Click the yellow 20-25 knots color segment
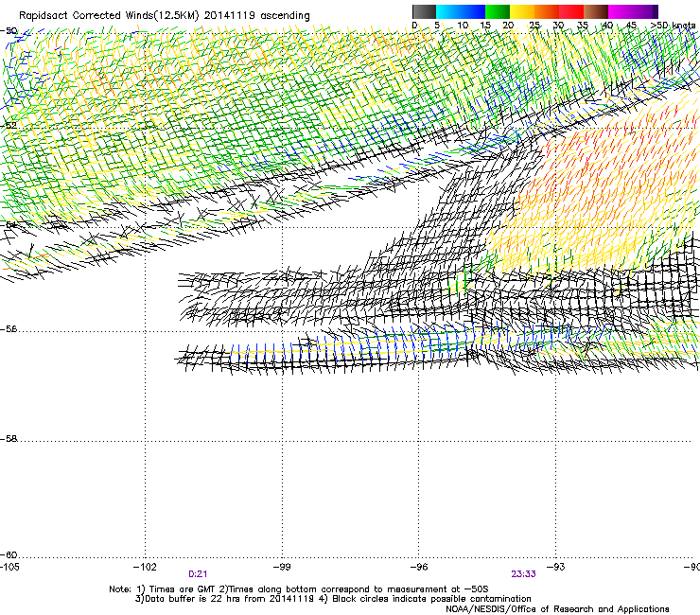The width and height of the screenshot is (700, 615). [522, 11]
